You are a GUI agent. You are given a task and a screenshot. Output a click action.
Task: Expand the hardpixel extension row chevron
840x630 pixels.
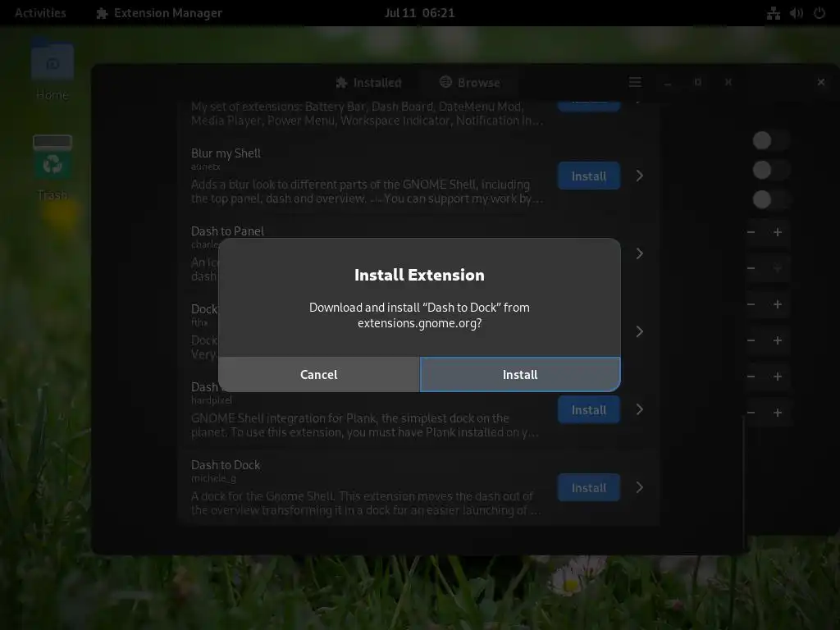pos(640,410)
